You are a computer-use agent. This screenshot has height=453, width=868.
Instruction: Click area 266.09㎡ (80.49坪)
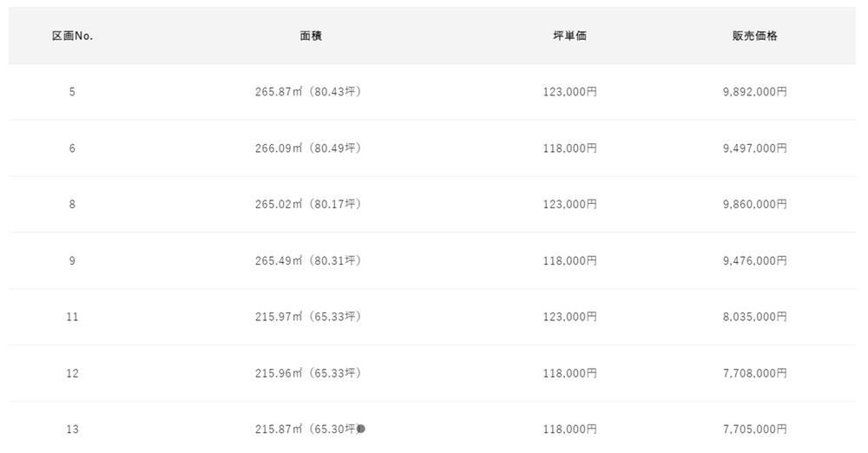[308, 148]
